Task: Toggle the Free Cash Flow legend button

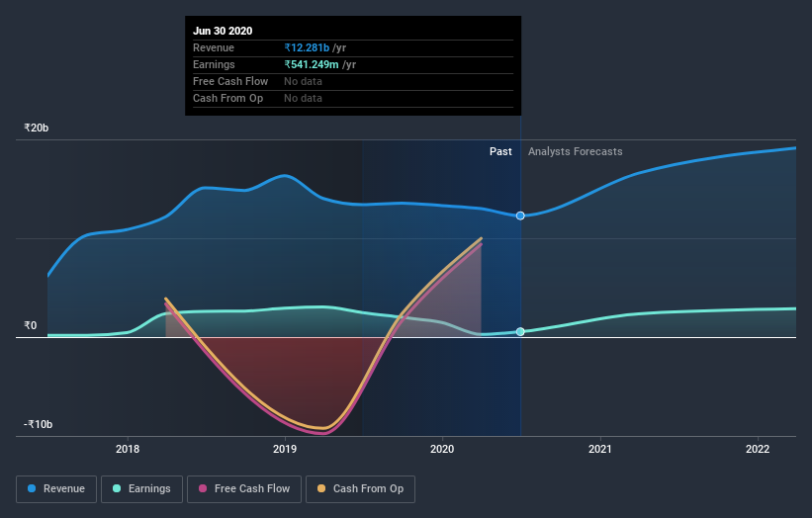Action: click(244, 489)
